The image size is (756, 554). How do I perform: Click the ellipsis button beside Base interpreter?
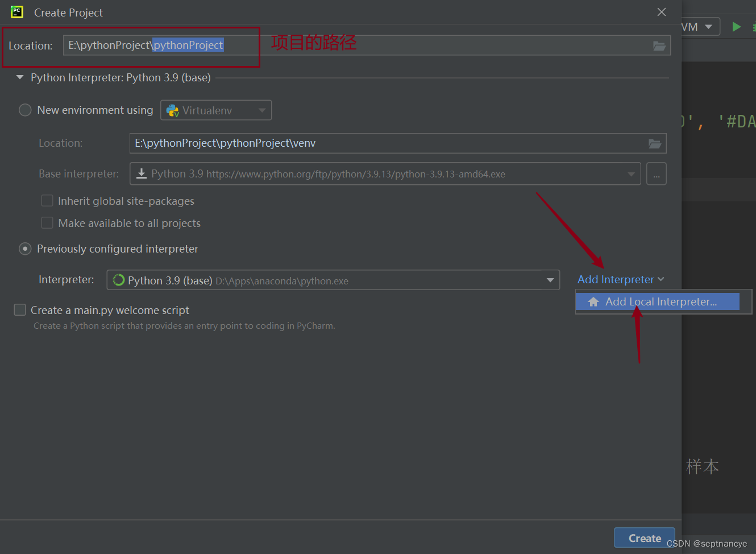(657, 174)
